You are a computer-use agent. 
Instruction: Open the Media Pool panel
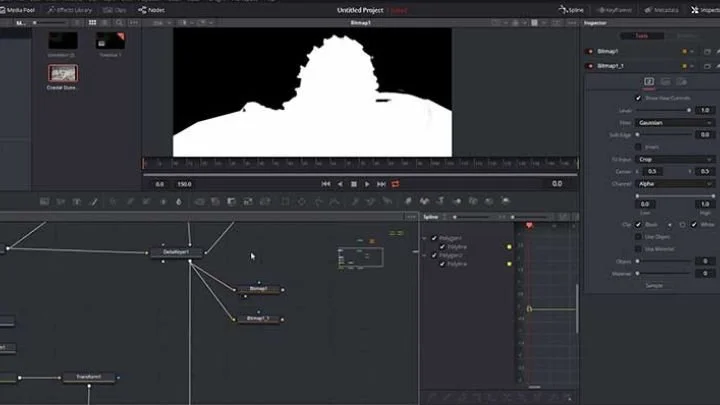[x=18, y=10]
